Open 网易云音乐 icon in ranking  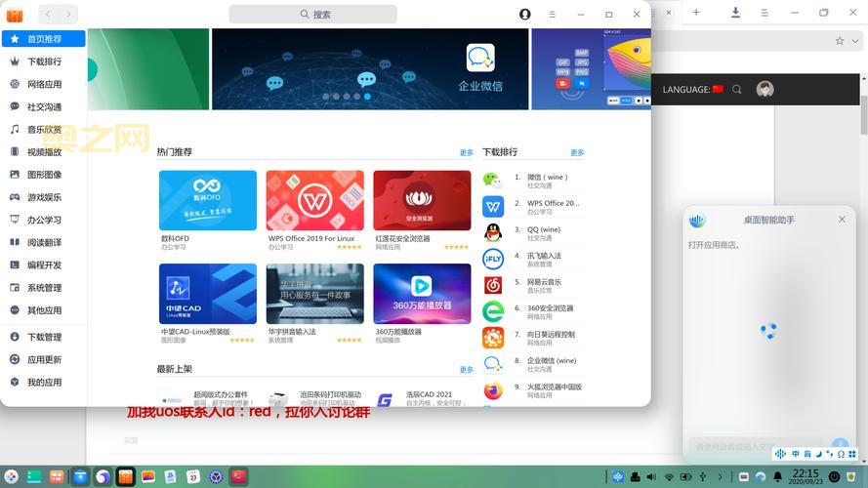point(493,286)
